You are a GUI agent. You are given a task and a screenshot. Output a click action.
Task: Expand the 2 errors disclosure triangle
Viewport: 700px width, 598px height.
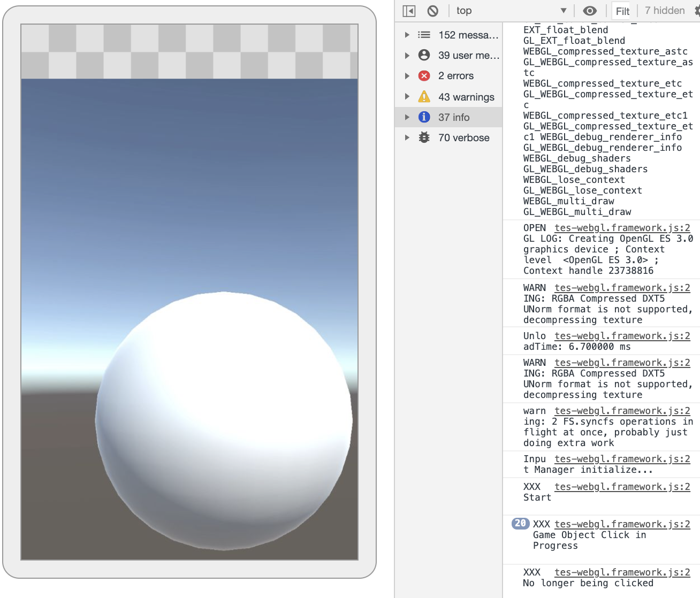(407, 75)
